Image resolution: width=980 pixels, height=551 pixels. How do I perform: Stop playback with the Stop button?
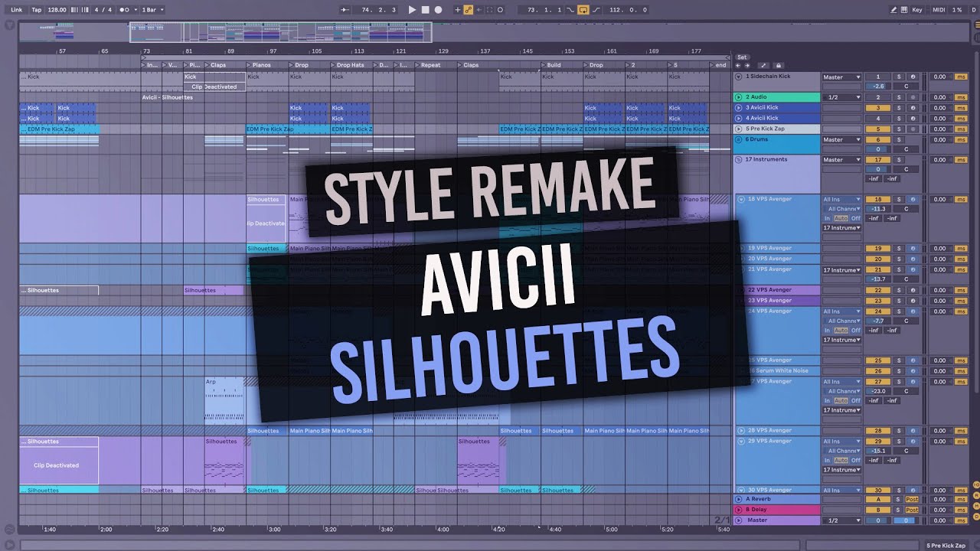pyautogui.click(x=425, y=10)
